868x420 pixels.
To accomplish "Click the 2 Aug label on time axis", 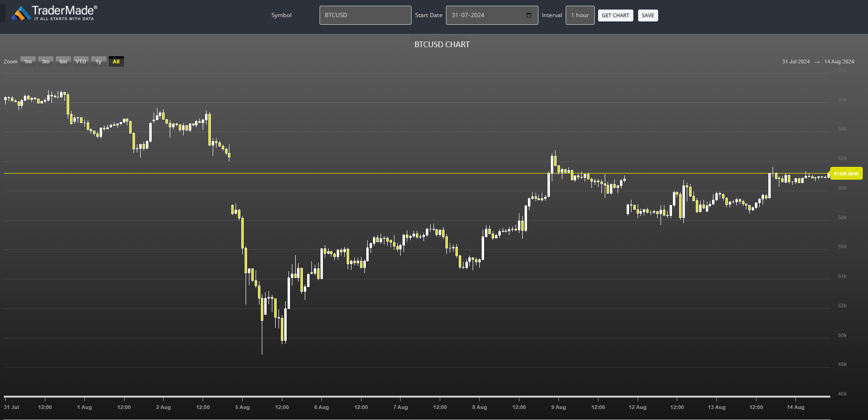I will pyautogui.click(x=164, y=407).
